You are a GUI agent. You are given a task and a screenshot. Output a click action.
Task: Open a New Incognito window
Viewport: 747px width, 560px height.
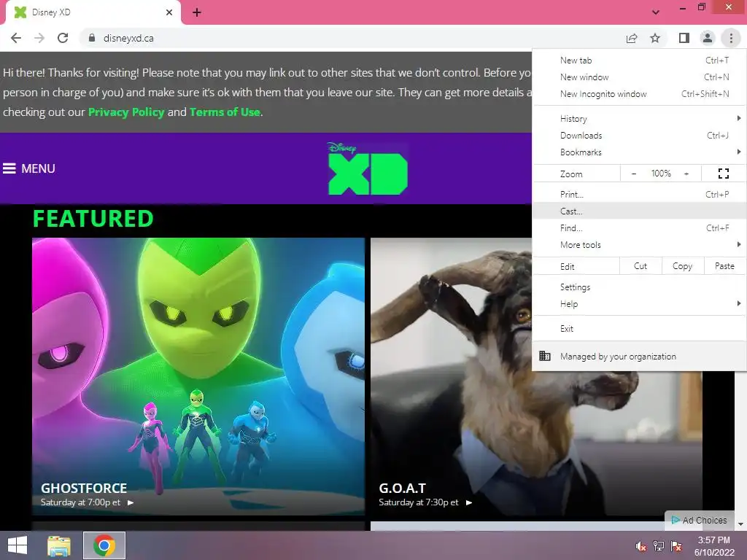pyautogui.click(x=639, y=94)
